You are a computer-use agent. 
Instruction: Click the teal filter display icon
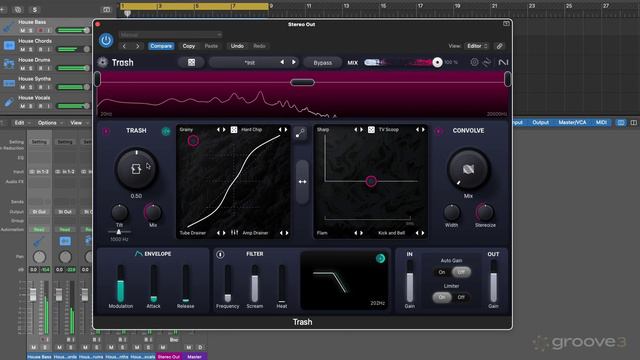[380, 258]
